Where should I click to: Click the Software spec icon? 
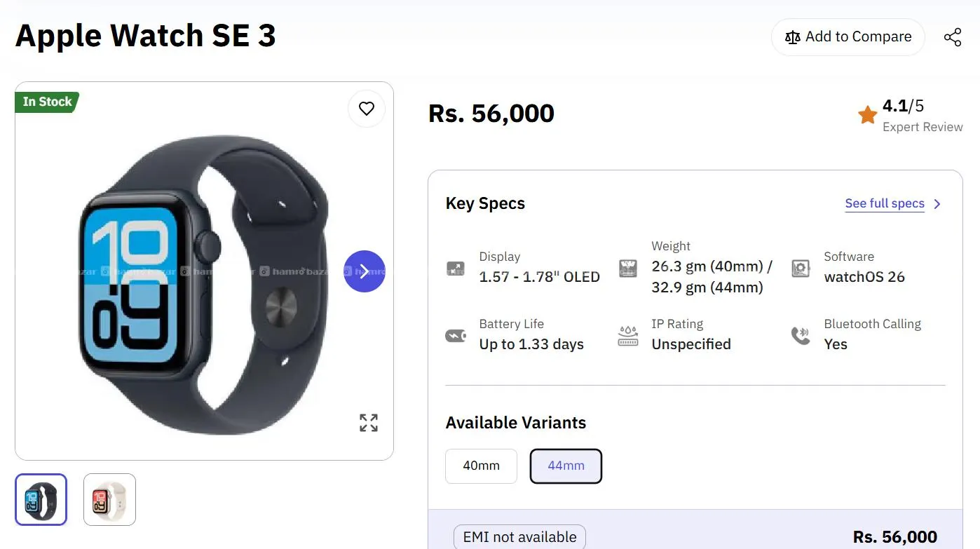point(801,268)
